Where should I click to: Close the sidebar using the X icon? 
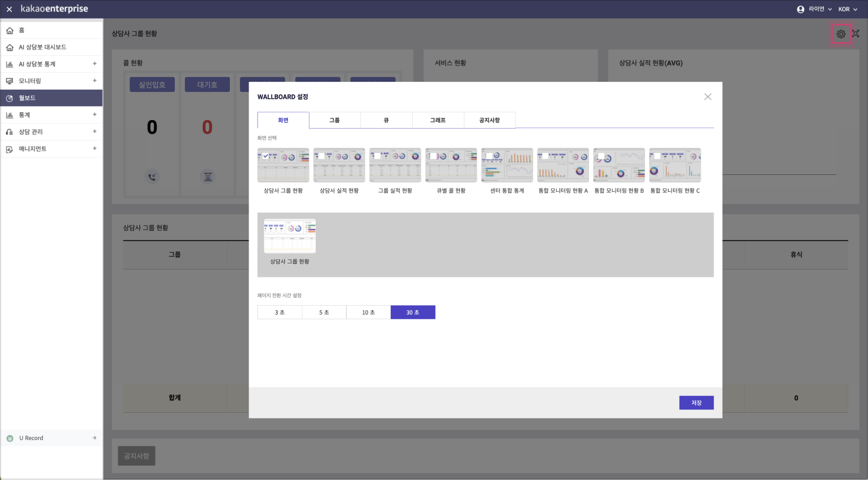[x=9, y=9]
